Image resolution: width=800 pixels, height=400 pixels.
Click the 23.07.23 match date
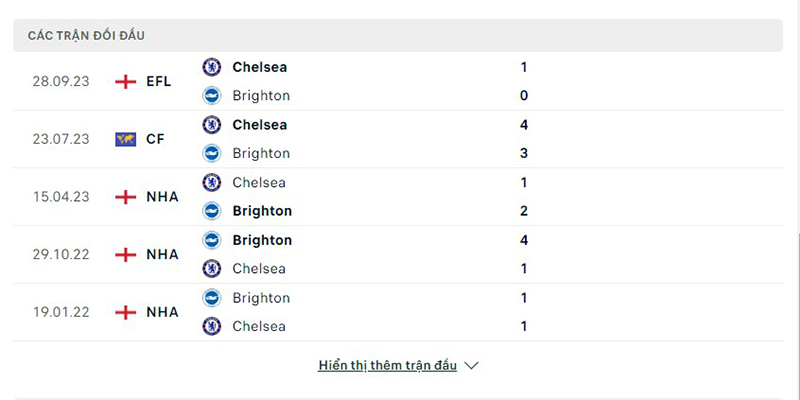tap(61, 139)
